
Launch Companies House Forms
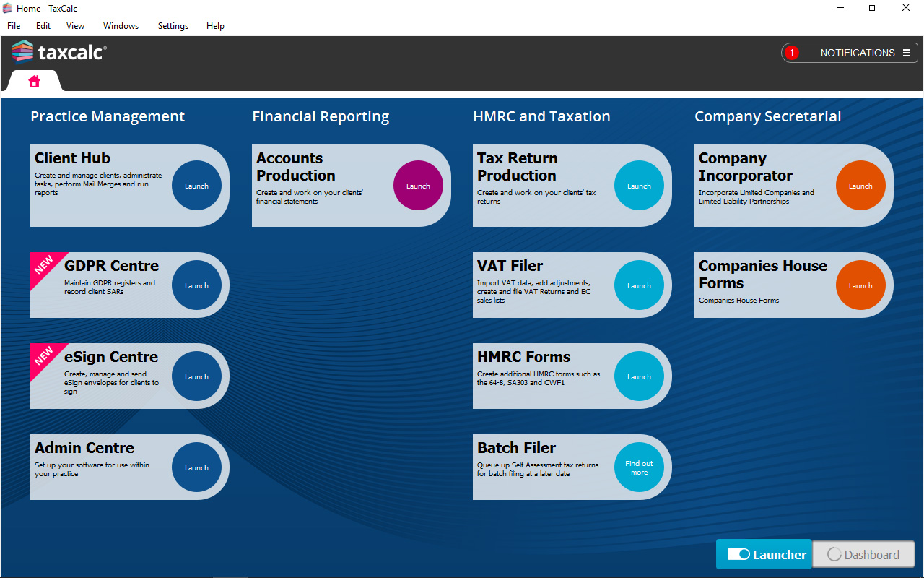pyautogui.click(x=860, y=285)
